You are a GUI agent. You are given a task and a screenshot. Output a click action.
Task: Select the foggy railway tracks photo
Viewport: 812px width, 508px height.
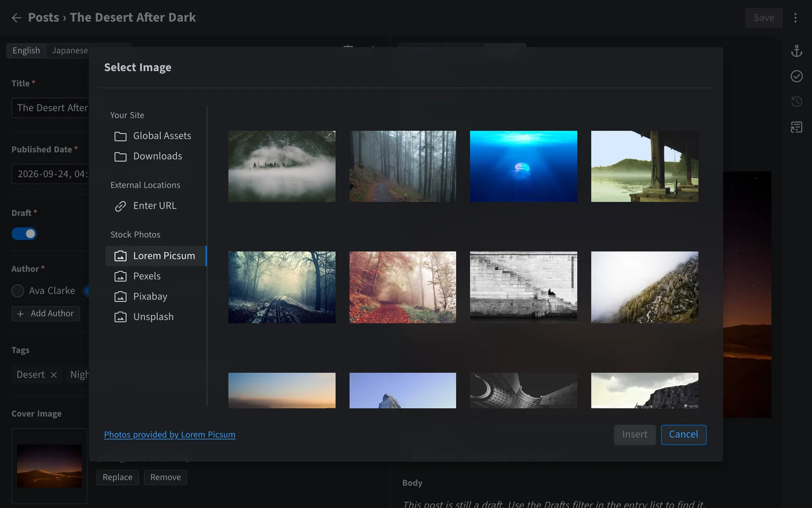282,287
